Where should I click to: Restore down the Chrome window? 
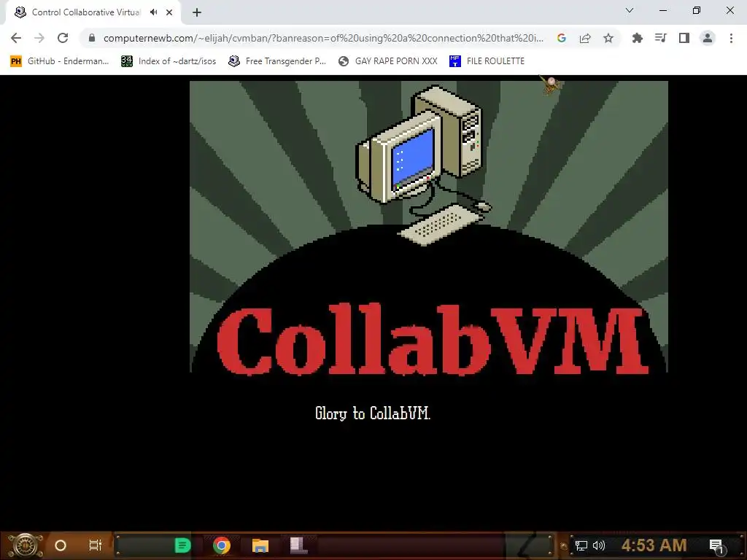point(697,10)
